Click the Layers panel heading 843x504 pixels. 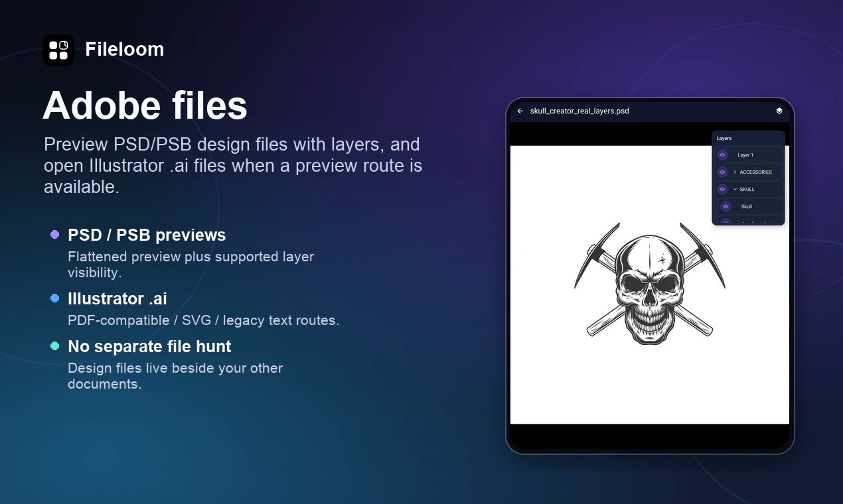click(x=724, y=138)
